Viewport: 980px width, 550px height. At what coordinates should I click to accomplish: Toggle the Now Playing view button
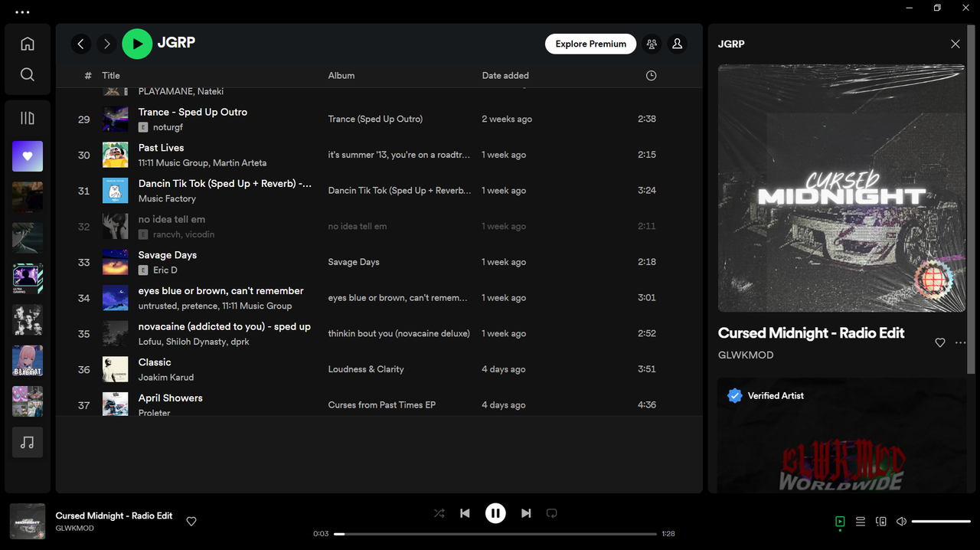click(x=840, y=522)
